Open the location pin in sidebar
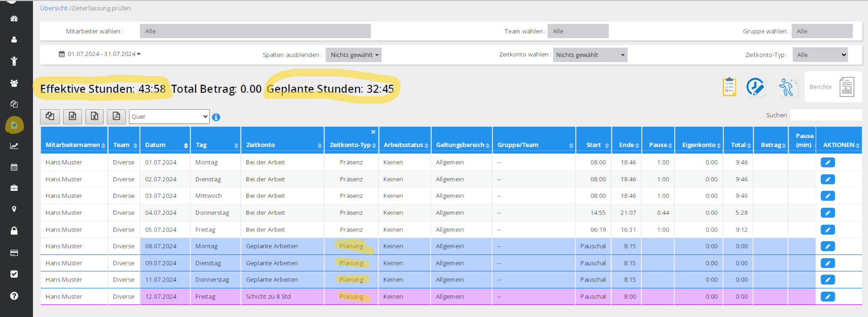Screen dimensions: 868x317 (14, 209)
